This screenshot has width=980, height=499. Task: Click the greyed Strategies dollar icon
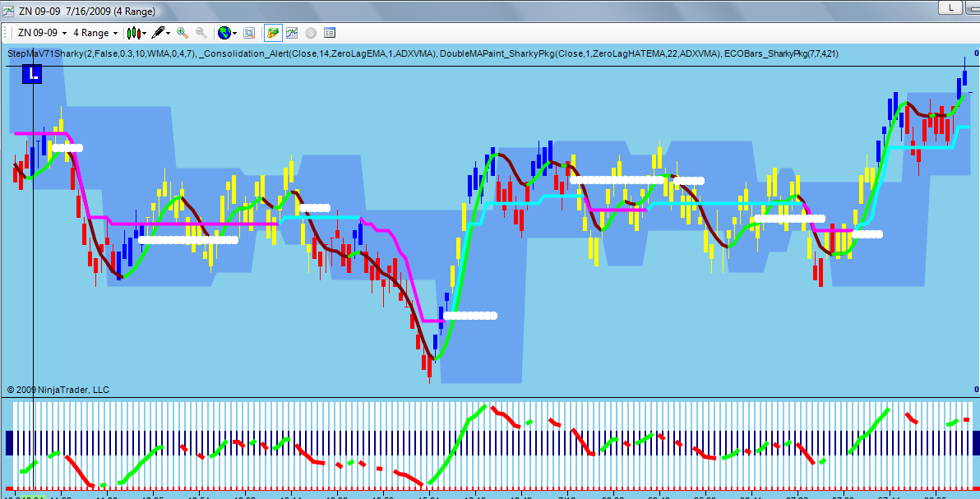311,33
